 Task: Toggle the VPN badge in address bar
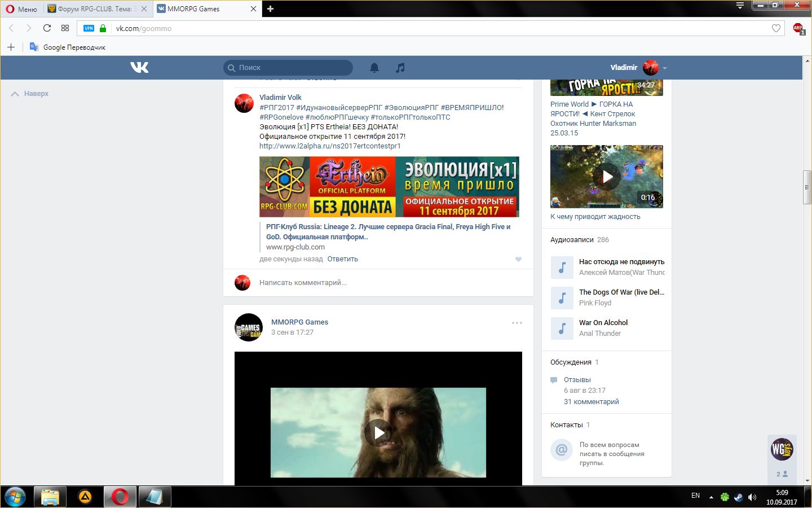89,28
